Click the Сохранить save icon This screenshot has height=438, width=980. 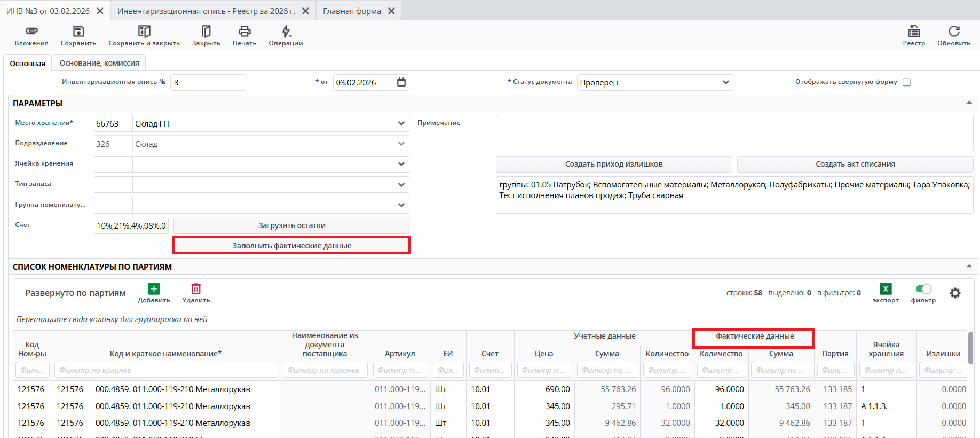[78, 32]
